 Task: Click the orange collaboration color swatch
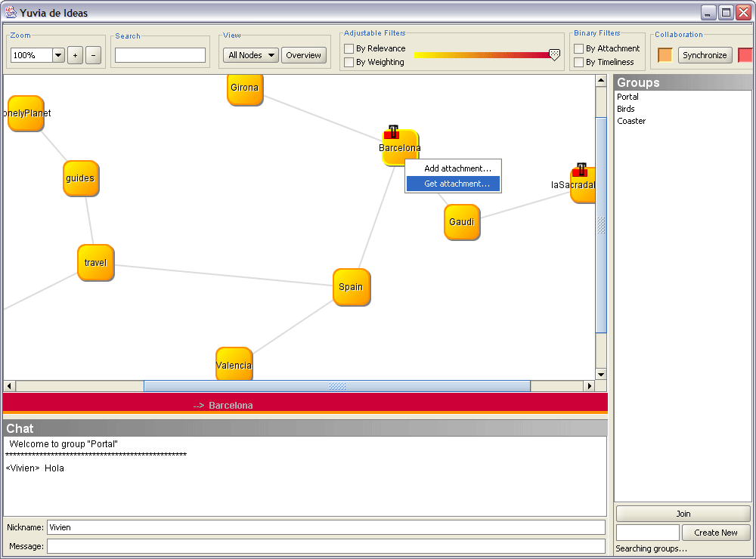[665, 55]
